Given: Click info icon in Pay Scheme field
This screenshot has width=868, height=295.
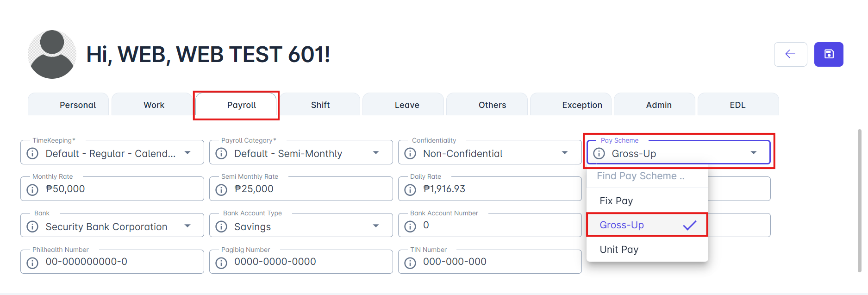Looking at the screenshot, I should (599, 153).
